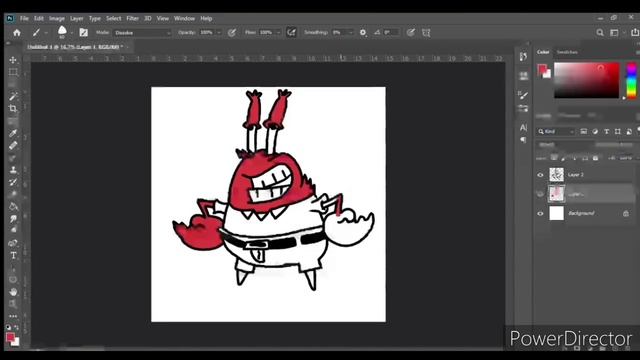Open the File menu
The width and height of the screenshot is (640, 360).
click(x=24, y=18)
